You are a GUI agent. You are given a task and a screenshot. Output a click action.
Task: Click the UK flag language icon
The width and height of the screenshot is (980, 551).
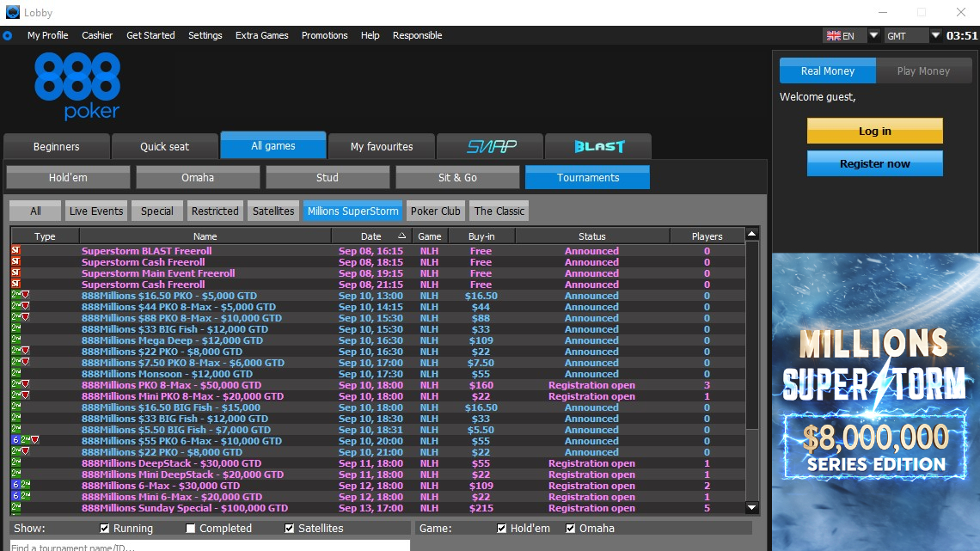tap(833, 36)
